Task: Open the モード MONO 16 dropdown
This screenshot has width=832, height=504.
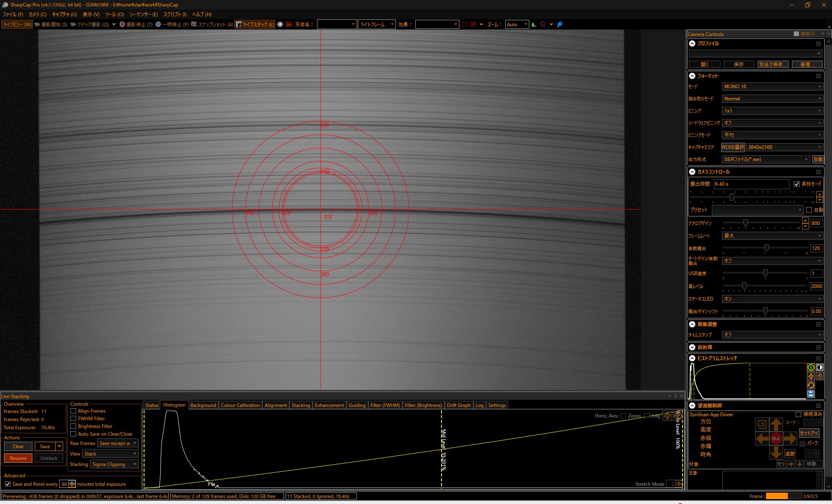Action: coord(772,87)
